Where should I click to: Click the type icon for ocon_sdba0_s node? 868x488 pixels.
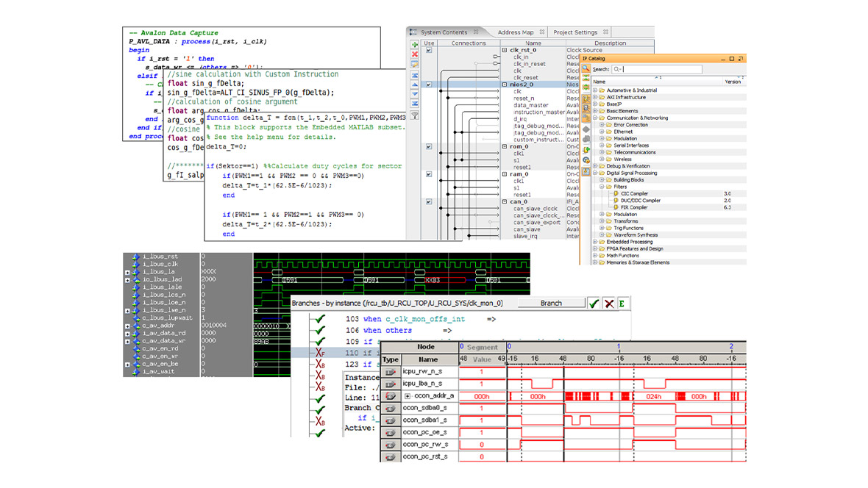tap(391, 407)
